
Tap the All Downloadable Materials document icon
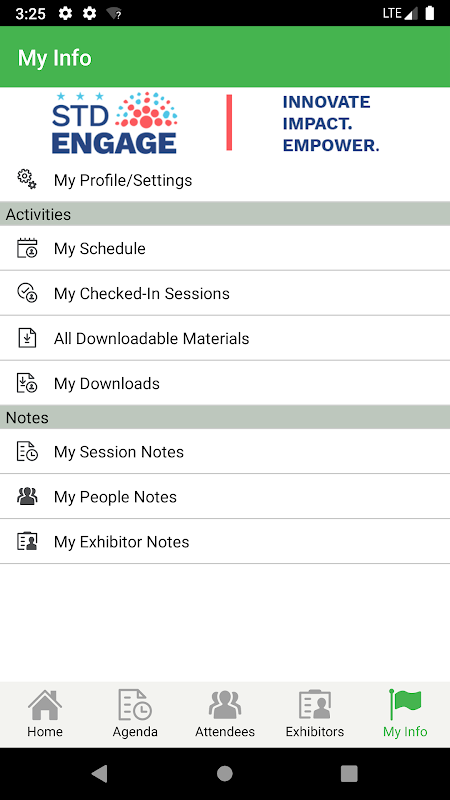[x=27, y=338]
